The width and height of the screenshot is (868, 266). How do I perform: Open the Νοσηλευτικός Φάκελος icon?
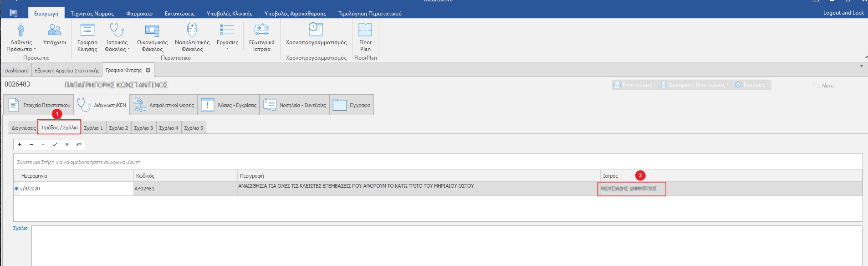192,30
